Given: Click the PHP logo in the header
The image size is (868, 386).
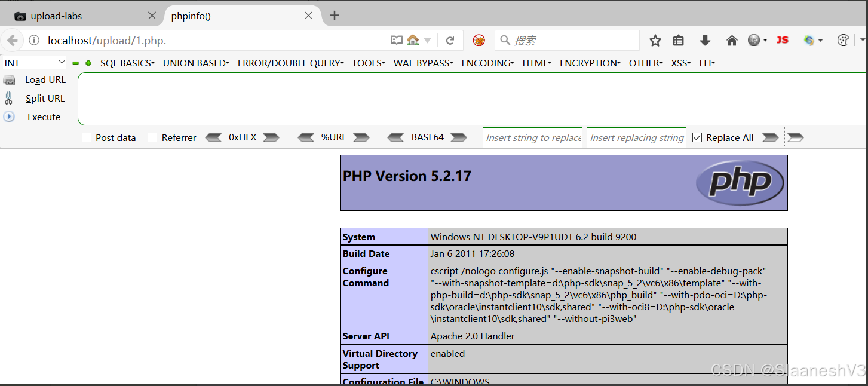Looking at the screenshot, I should pos(740,182).
